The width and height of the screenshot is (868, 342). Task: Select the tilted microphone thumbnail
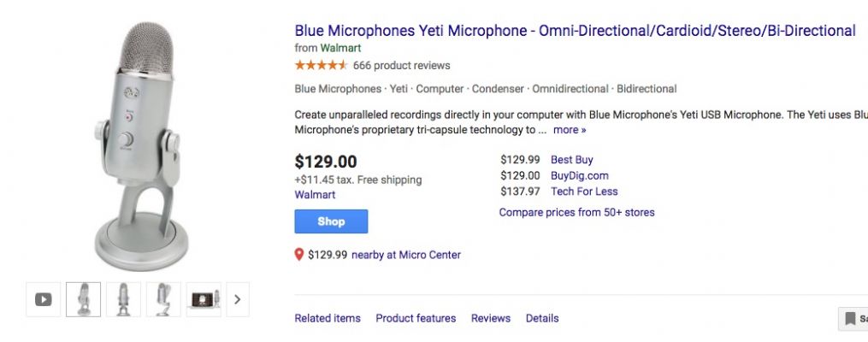163,299
